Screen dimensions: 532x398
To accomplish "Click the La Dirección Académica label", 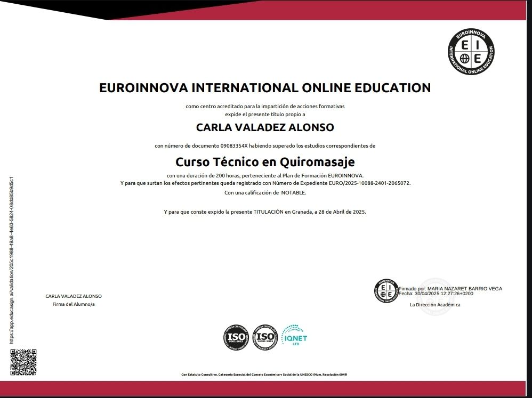I will click(x=434, y=305).
